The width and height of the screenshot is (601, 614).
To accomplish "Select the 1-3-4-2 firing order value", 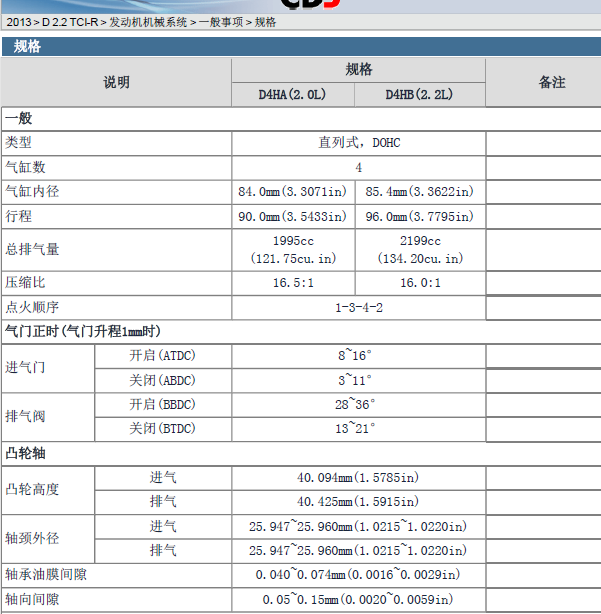I will coord(359,307).
